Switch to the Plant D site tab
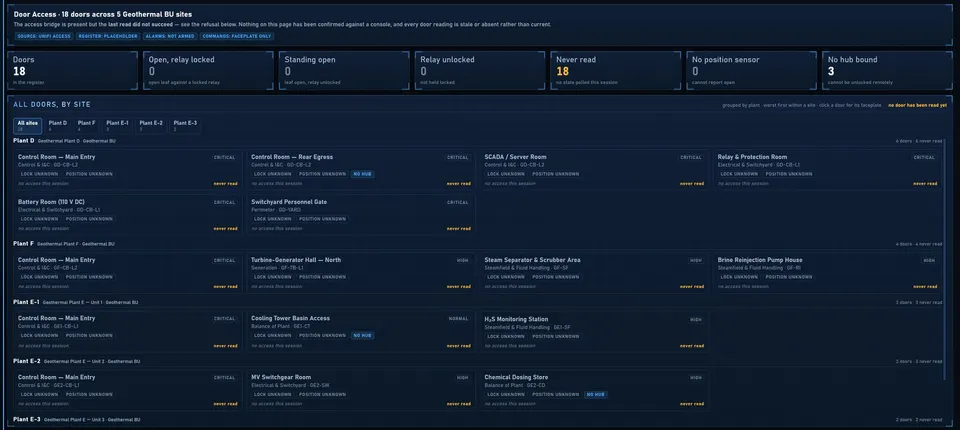 pyautogui.click(x=58, y=126)
